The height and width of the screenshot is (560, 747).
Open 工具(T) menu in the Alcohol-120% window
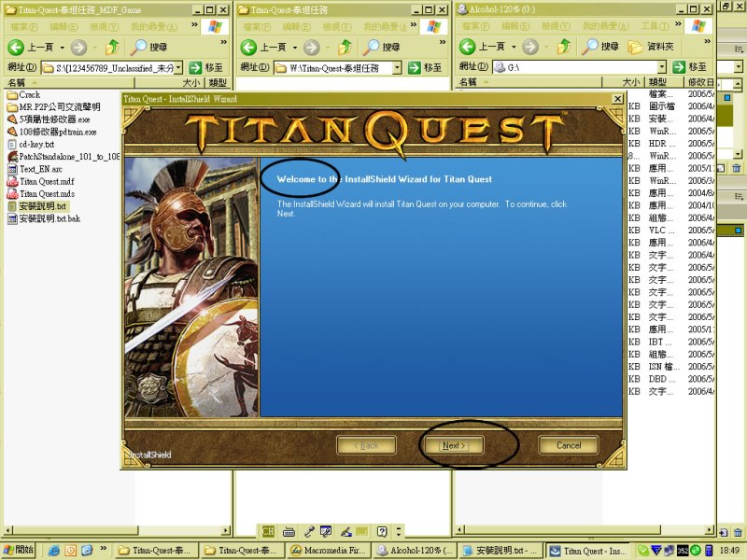[655, 26]
